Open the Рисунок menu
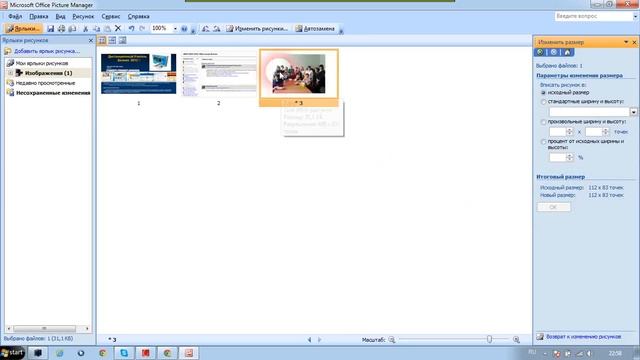 [x=83, y=16]
